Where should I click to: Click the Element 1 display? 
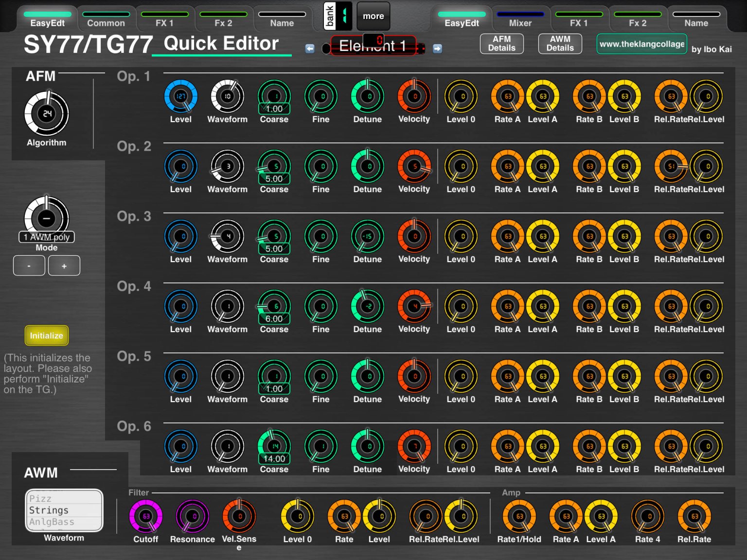[373, 46]
